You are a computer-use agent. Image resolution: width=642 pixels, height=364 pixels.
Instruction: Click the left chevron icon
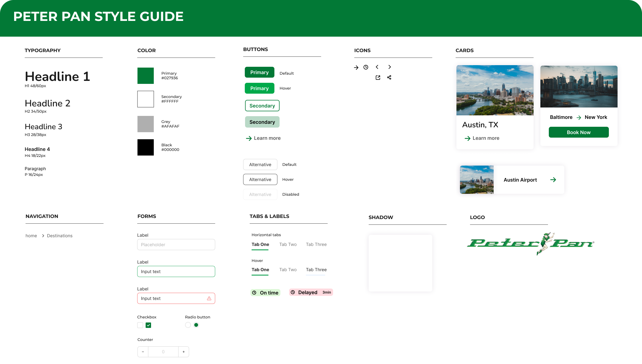click(x=377, y=67)
